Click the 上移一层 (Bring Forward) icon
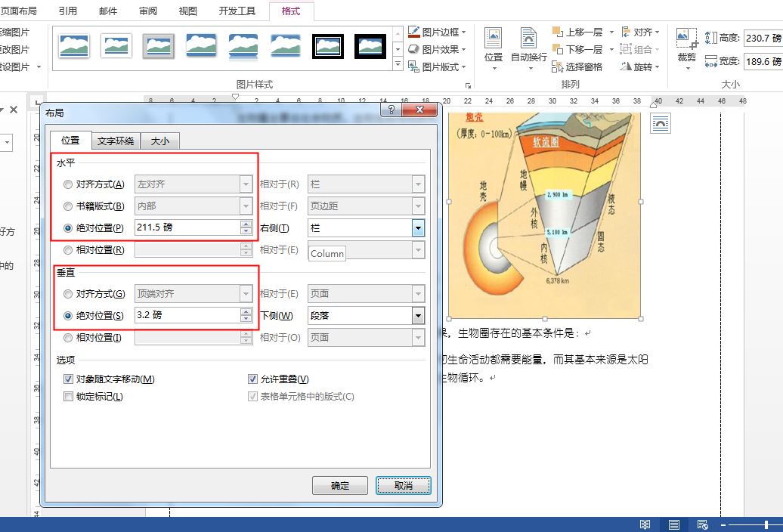 557,31
